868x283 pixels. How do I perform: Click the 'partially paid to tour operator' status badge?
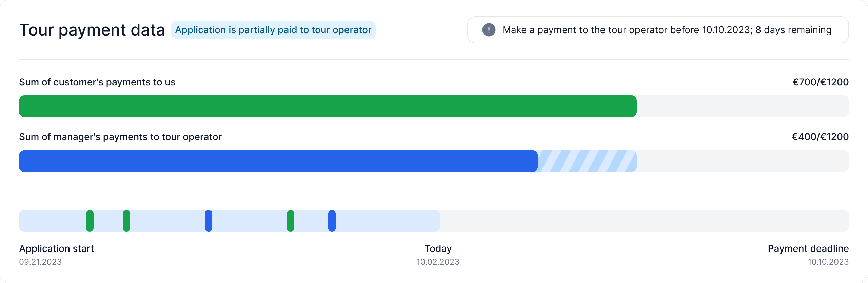[x=273, y=30]
